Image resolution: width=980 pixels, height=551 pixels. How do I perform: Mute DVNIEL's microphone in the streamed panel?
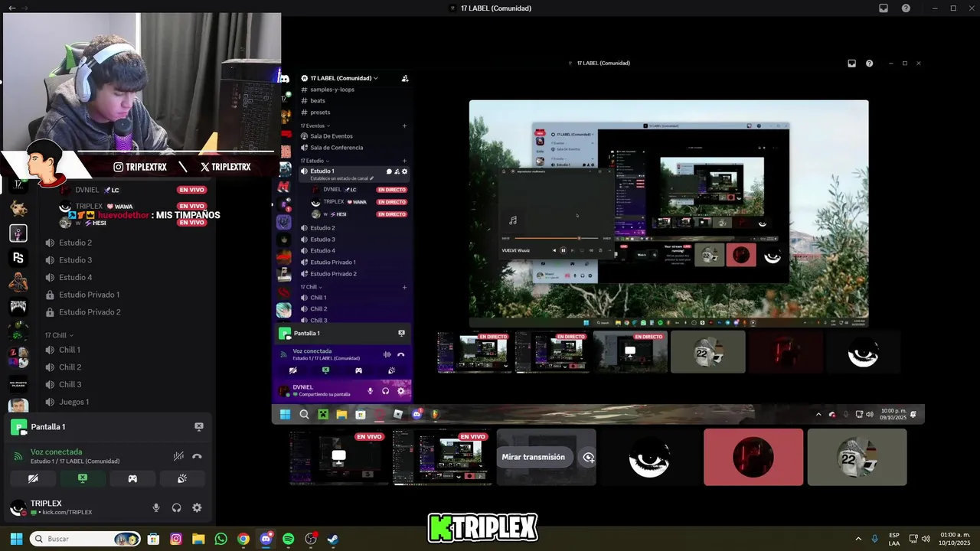coord(371,391)
